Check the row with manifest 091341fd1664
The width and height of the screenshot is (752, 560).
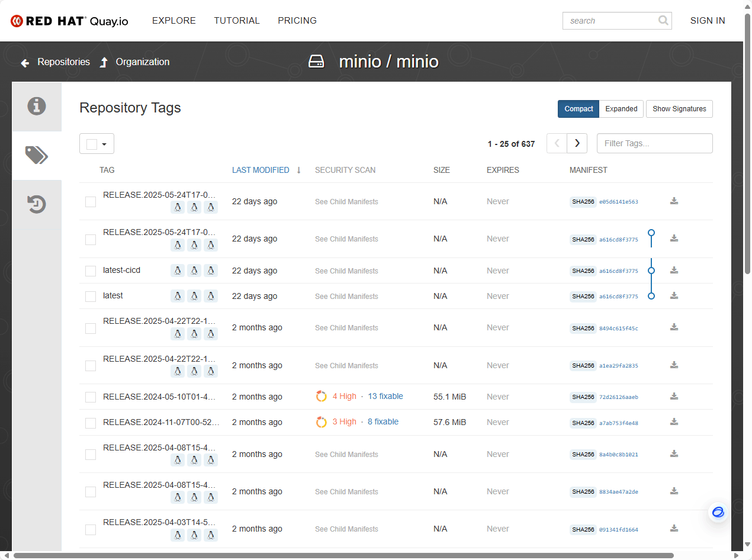pos(91,529)
